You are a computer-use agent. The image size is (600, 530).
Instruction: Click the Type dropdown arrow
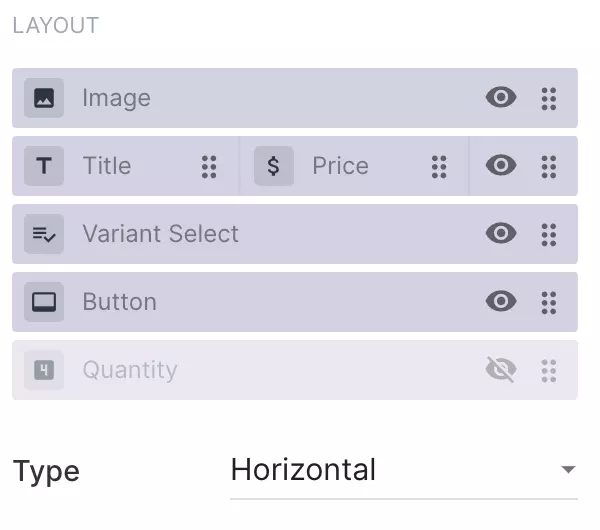[568, 470]
